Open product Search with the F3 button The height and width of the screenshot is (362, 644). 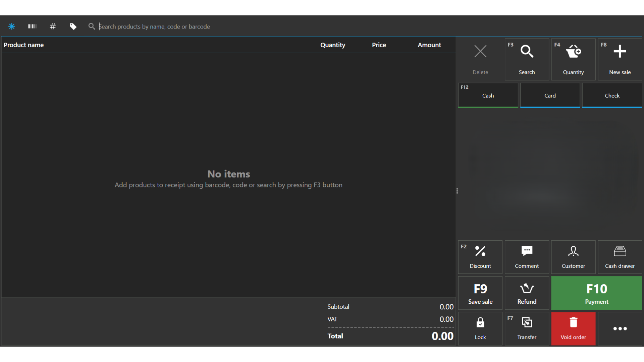point(527,59)
